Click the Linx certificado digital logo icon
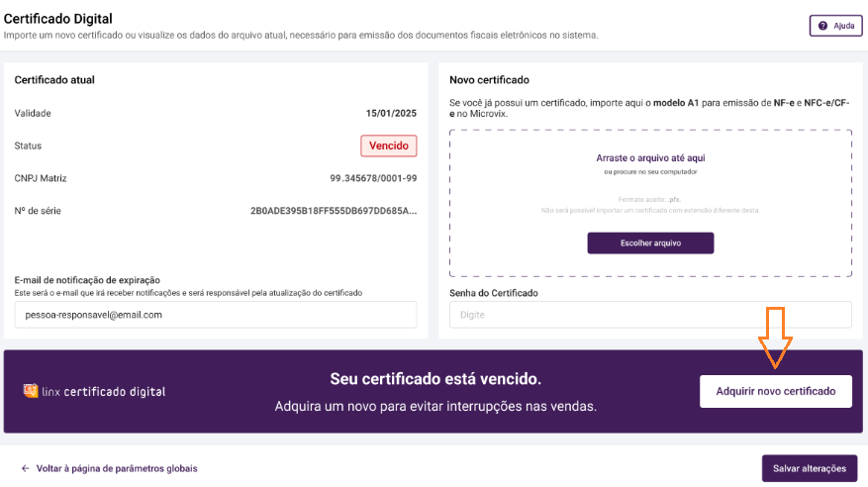868x487 pixels. coord(31,391)
